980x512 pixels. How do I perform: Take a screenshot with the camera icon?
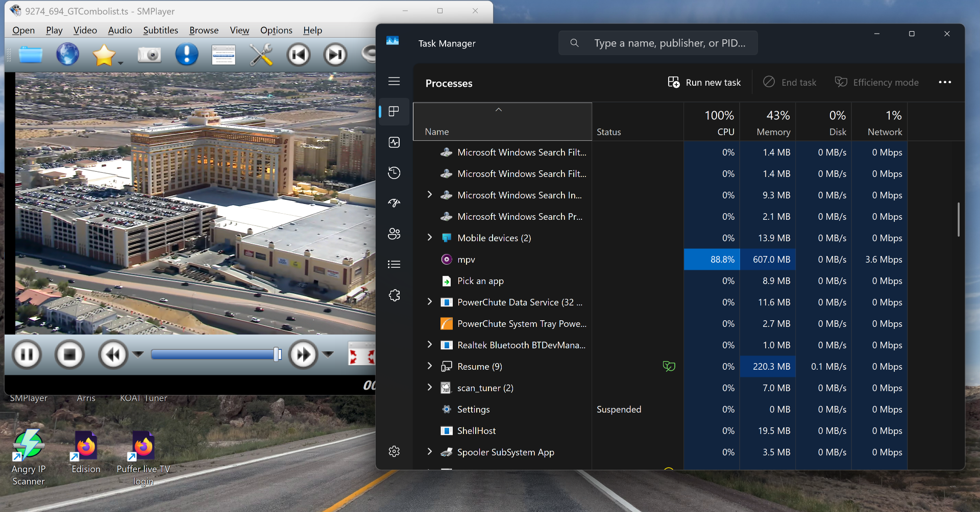149,55
